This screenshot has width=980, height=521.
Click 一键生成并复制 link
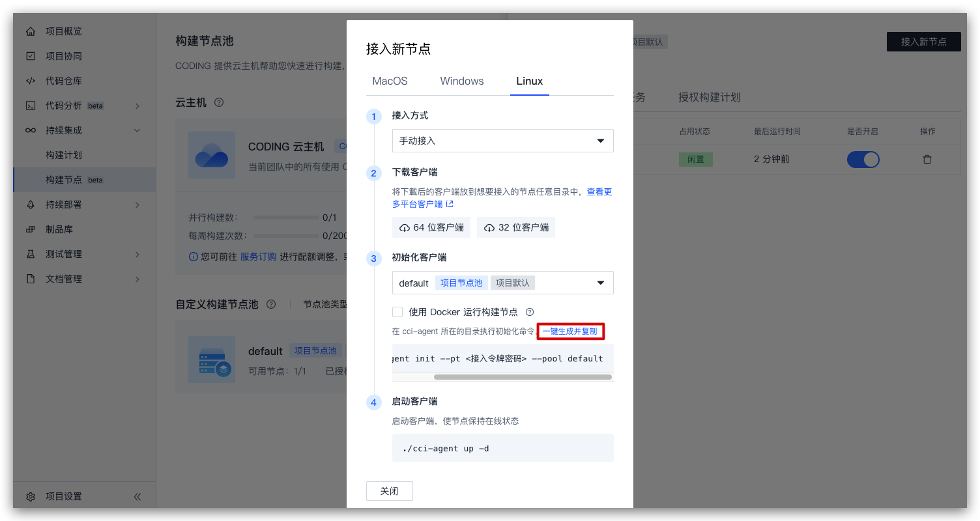[570, 331]
